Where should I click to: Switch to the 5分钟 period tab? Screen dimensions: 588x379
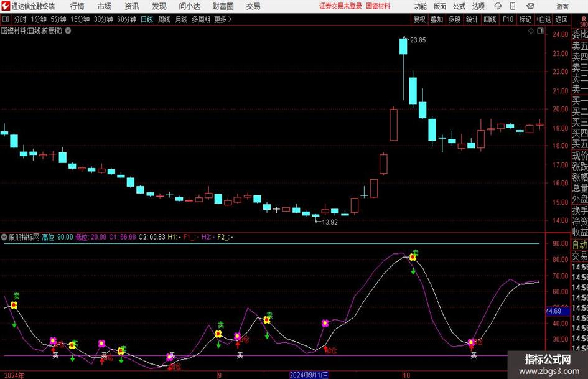(x=58, y=19)
